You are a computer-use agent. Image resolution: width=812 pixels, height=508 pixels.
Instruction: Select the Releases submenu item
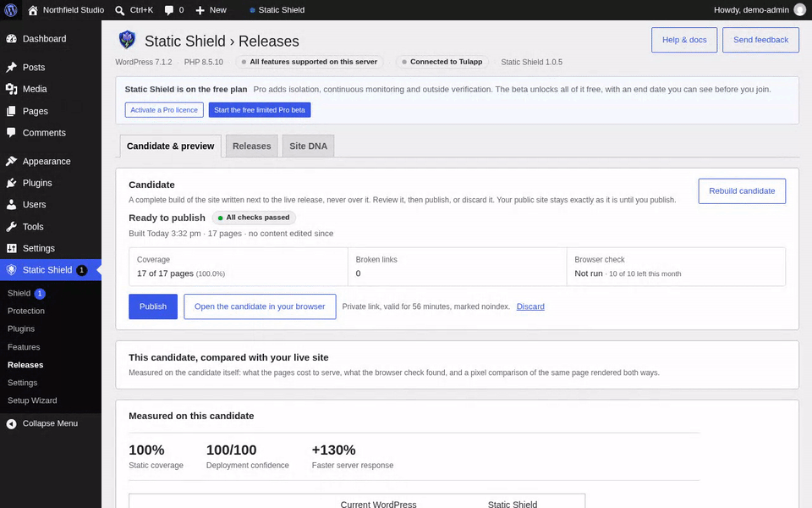[x=25, y=365]
